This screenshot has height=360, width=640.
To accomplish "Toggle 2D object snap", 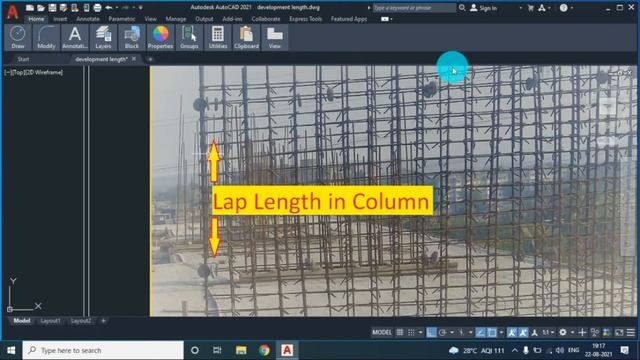I will click(x=492, y=332).
